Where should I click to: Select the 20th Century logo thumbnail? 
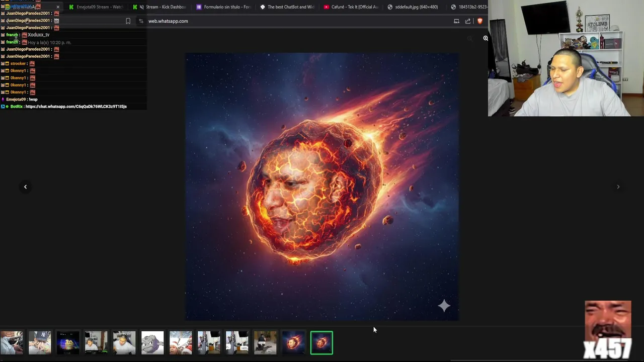click(x=68, y=342)
